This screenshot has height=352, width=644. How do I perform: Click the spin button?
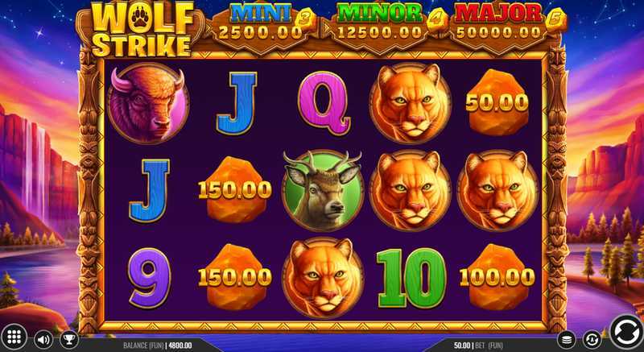pos(626,332)
